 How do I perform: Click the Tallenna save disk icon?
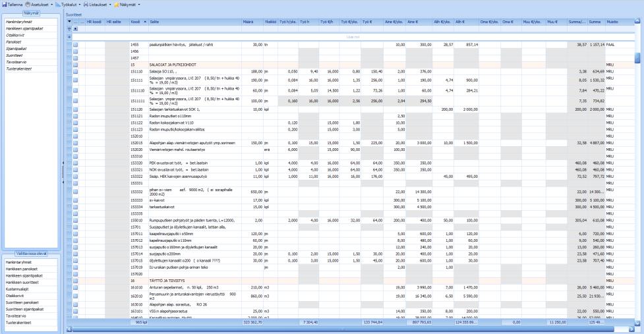coord(4,5)
